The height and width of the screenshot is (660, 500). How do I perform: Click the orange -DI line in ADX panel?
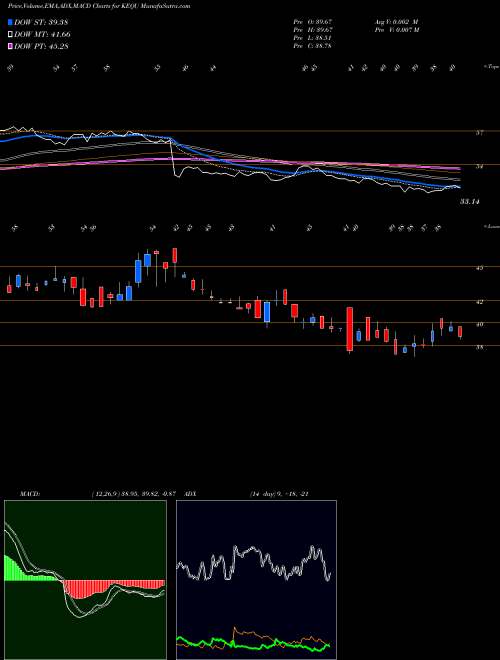pos(253,633)
